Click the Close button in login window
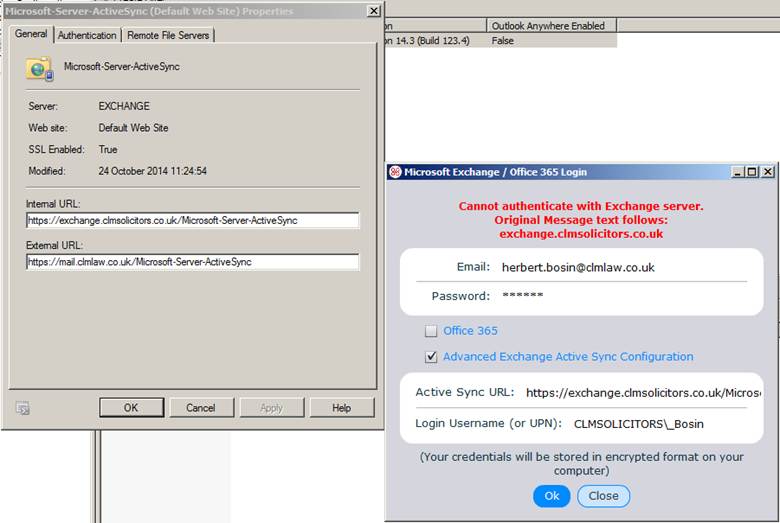This screenshot has width=780, height=523. (603, 496)
